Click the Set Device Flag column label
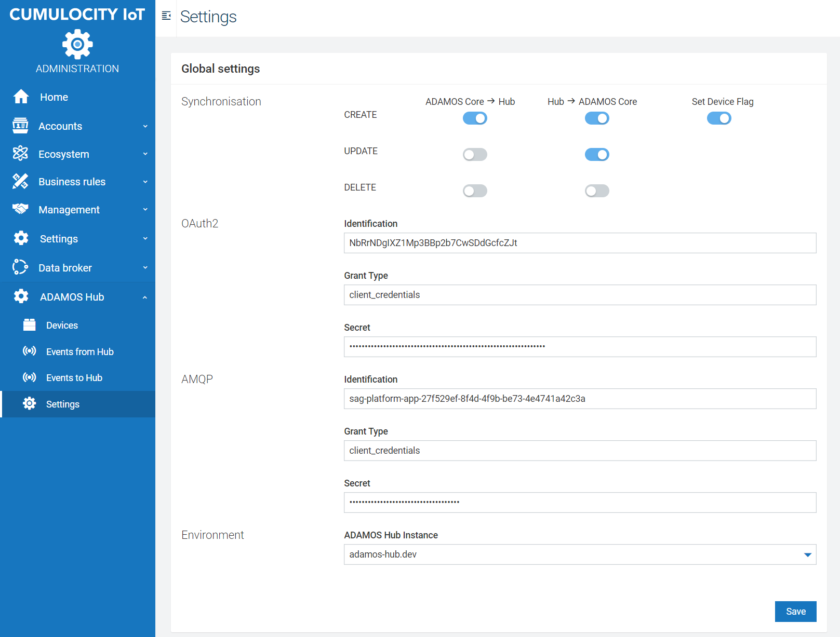The image size is (840, 637). pyautogui.click(x=722, y=102)
